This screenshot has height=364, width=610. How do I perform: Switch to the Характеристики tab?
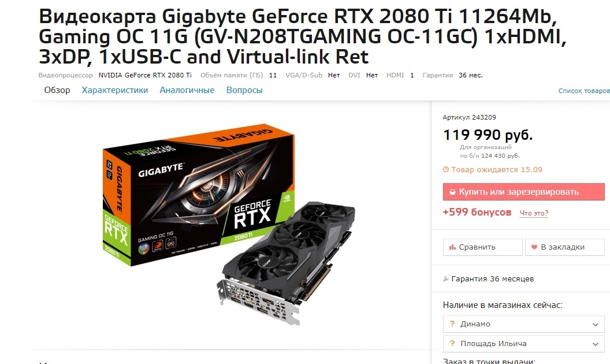[x=115, y=90]
